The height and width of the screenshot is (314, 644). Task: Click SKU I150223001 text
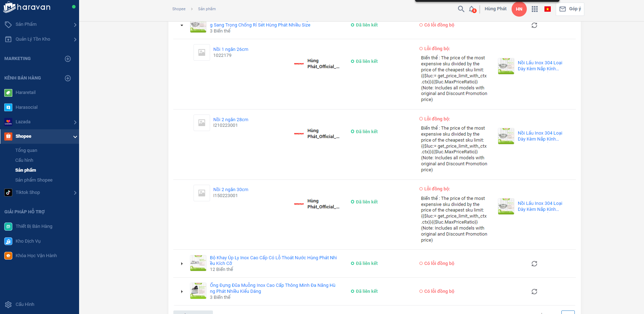tap(225, 196)
